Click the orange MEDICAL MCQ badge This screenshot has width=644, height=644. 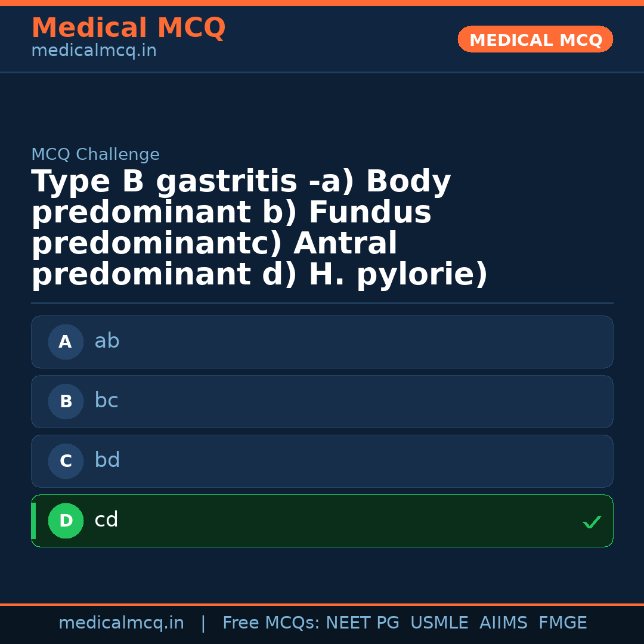click(535, 39)
